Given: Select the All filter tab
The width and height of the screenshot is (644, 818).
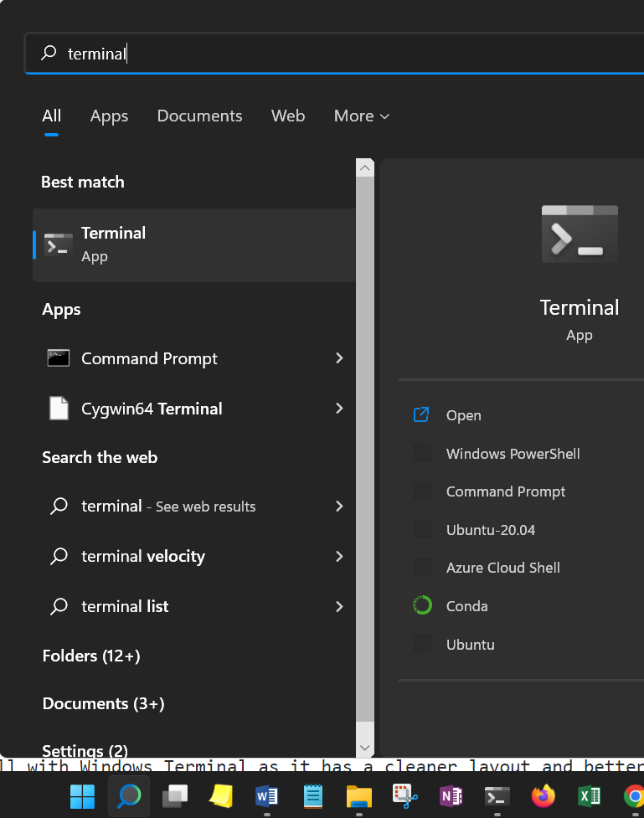Looking at the screenshot, I should [x=52, y=116].
